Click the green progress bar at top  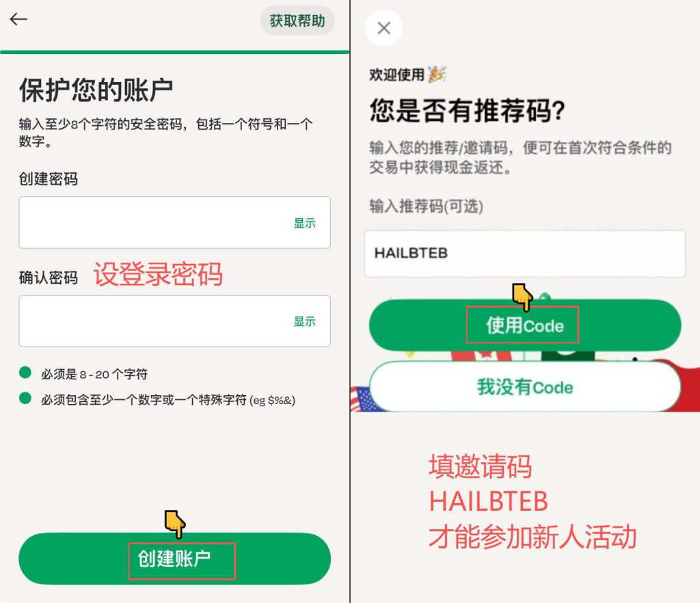[x=174, y=52]
